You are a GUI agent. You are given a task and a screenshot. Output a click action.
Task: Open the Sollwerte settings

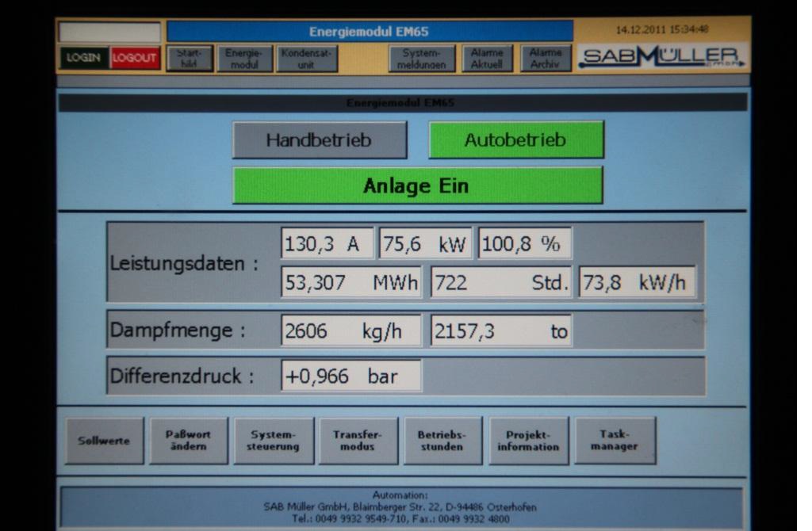(105, 441)
